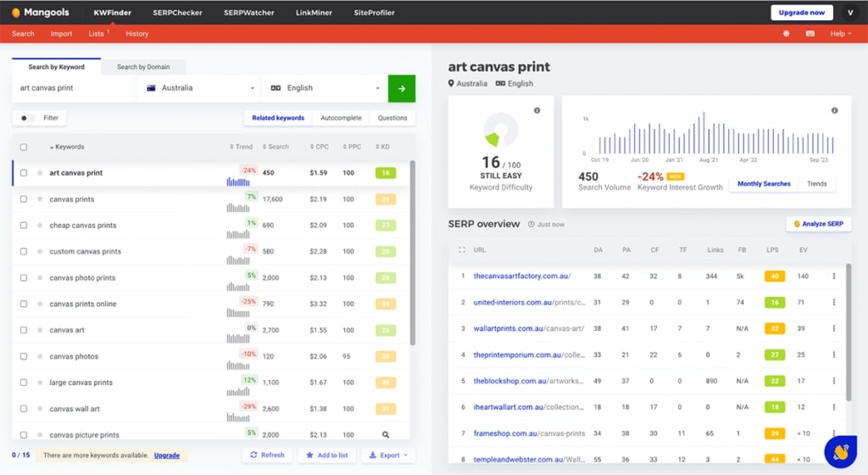The image size is (868, 475).
Task: Tick the select-all keywords checkbox
Action: click(x=23, y=148)
